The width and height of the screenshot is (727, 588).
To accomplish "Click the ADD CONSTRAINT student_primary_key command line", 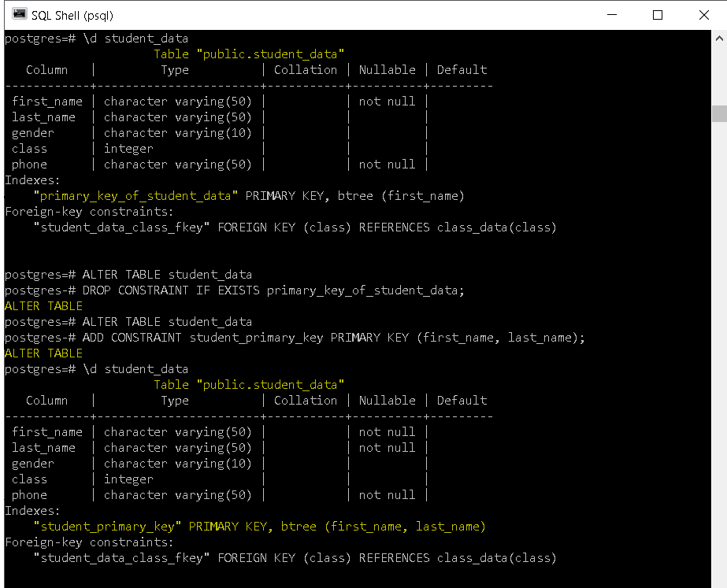I will pos(295,338).
